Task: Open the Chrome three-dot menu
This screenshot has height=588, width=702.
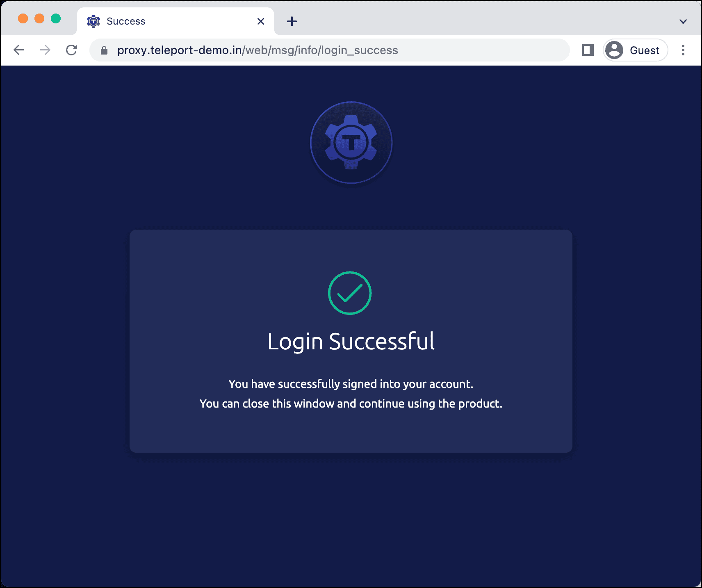Action: point(683,50)
